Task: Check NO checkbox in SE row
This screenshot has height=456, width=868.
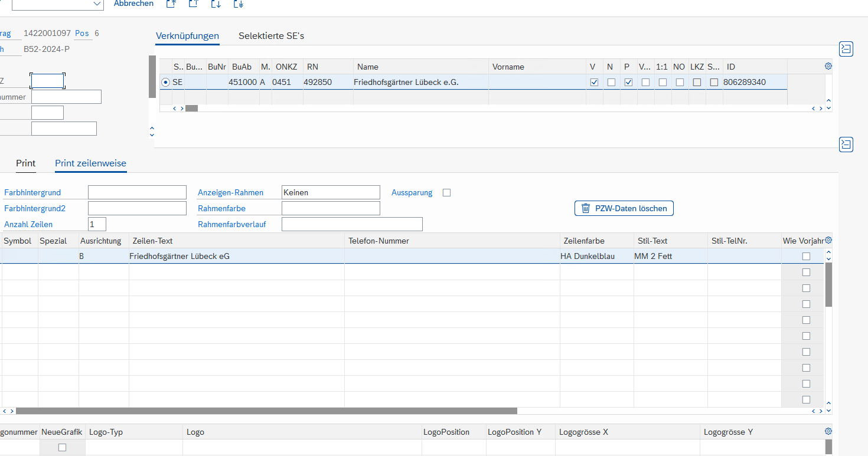Action: [680, 83]
